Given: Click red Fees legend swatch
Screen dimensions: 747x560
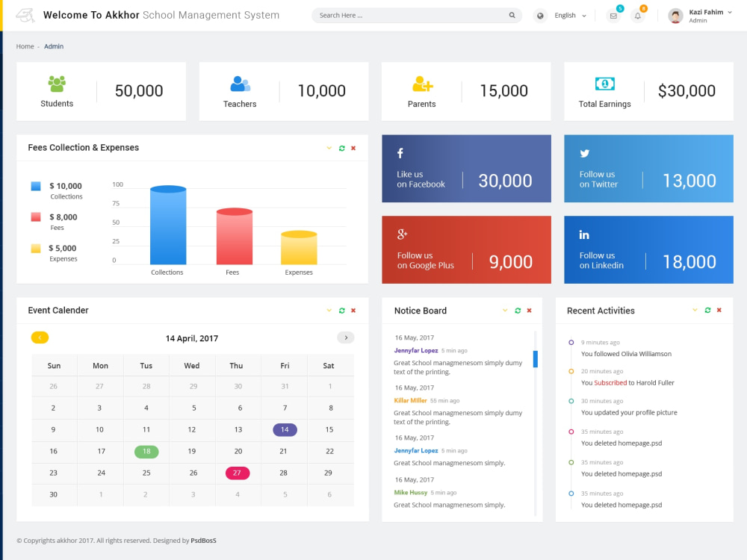Looking at the screenshot, I should [36, 217].
